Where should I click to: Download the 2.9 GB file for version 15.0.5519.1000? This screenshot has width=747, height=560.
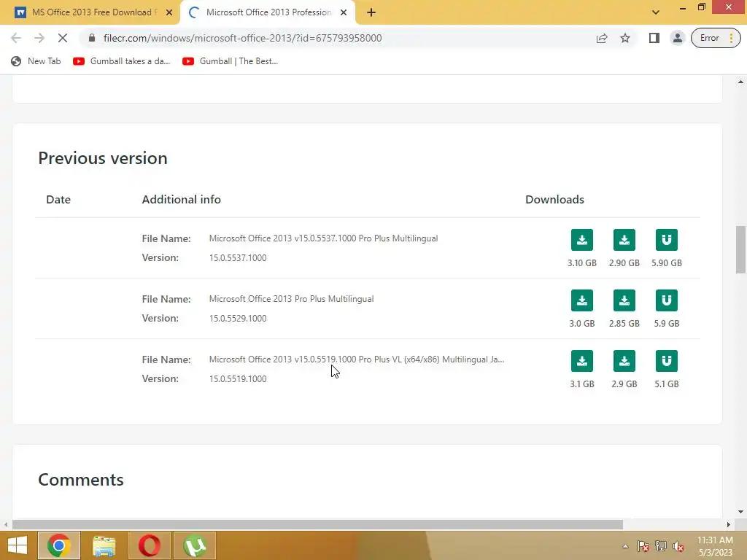point(624,360)
